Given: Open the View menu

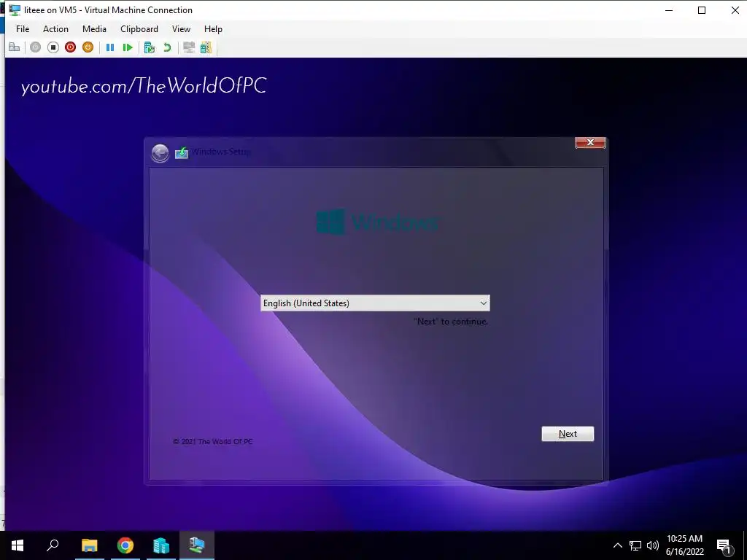Looking at the screenshot, I should [181, 29].
